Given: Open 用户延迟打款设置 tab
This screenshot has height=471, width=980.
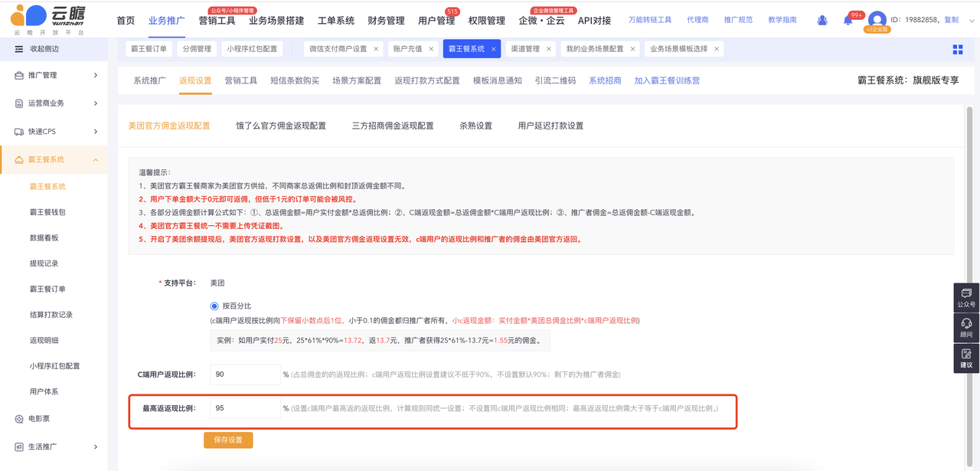Looking at the screenshot, I should [550, 126].
